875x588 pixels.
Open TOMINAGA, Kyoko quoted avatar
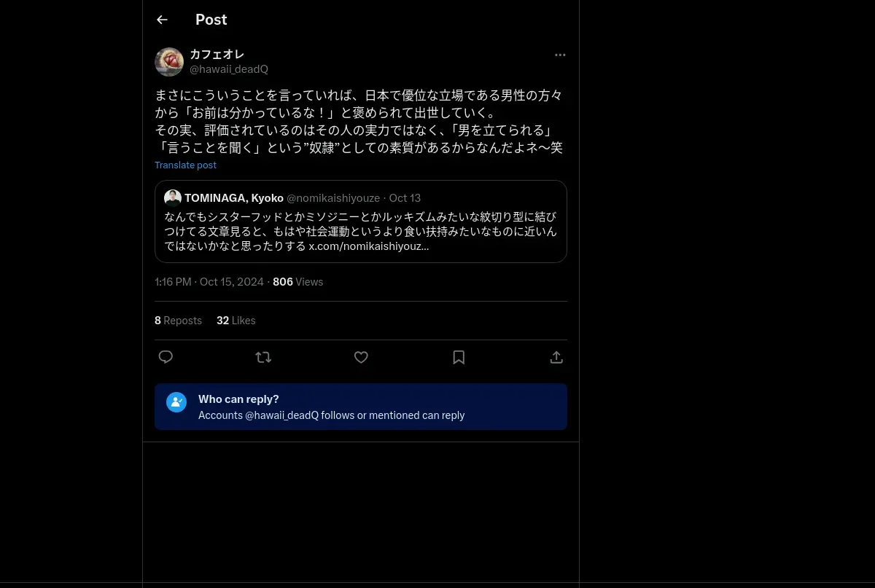tap(173, 198)
